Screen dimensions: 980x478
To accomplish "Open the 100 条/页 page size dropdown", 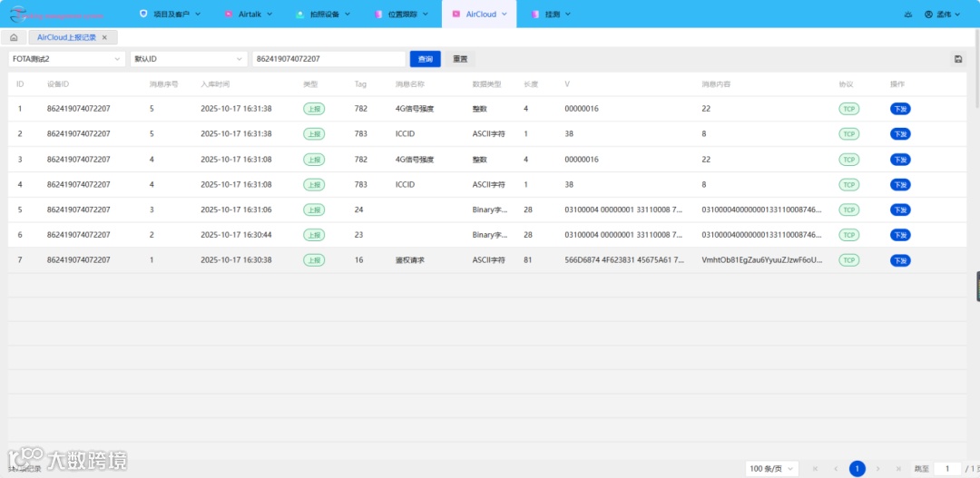I will tap(772, 469).
